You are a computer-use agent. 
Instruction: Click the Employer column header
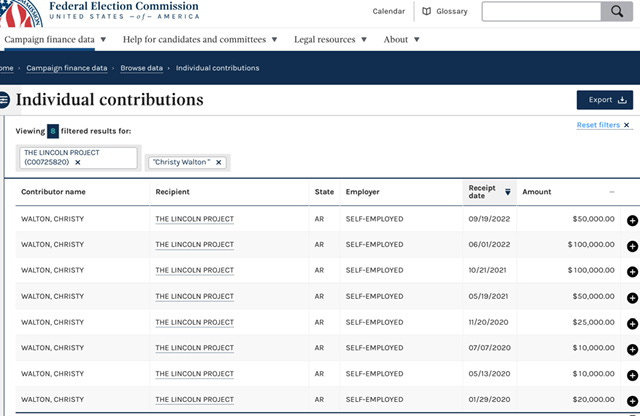362,192
